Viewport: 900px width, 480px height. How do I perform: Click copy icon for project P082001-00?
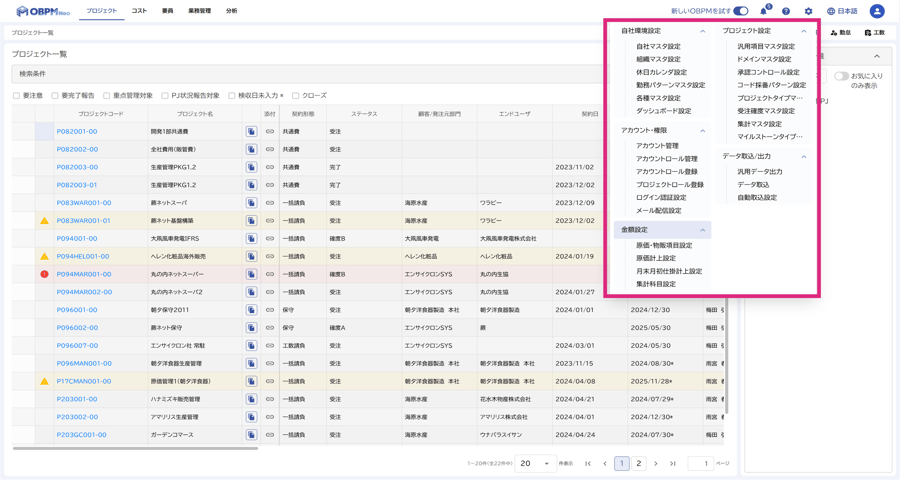click(251, 131)
